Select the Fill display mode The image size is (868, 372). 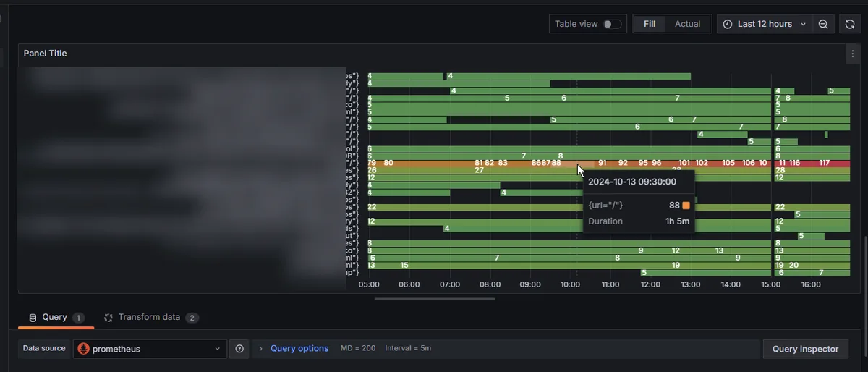[649, 24]
